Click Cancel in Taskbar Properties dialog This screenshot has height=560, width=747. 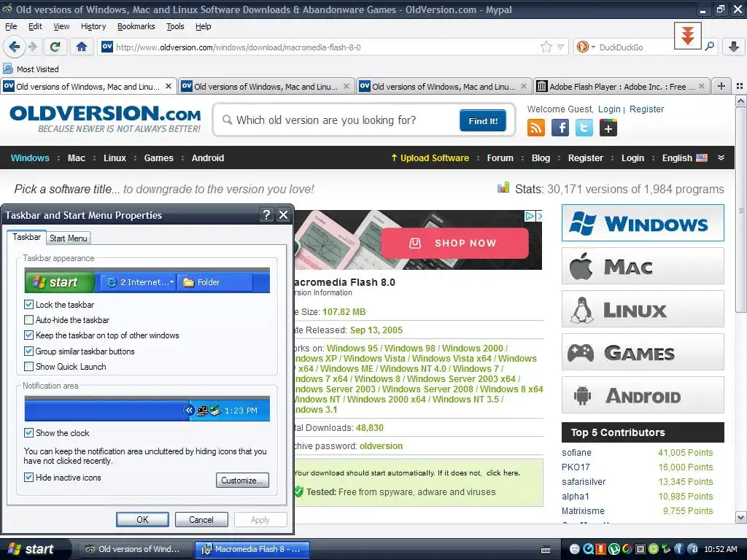(201, 519)
